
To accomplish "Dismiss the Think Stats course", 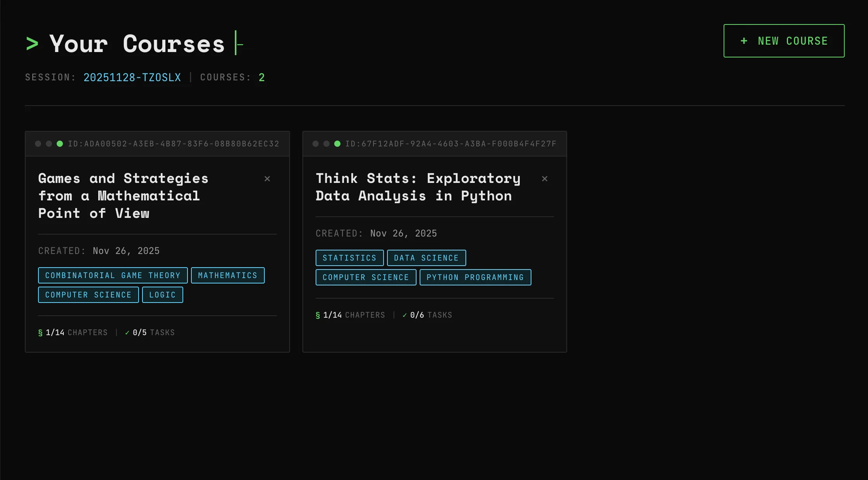I will click(545, 179).
